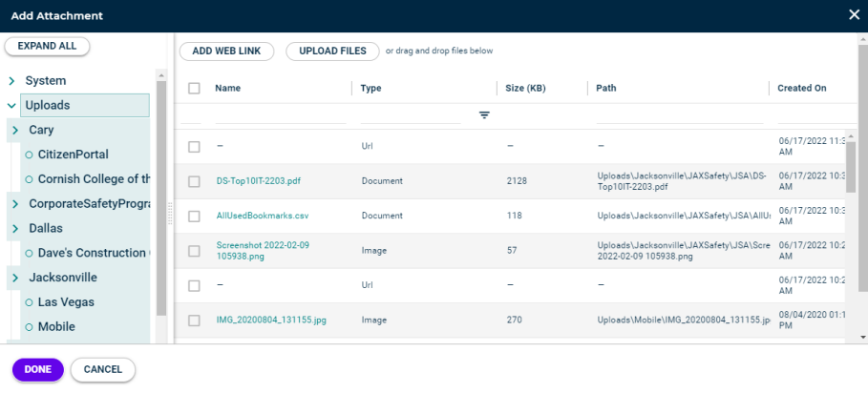Click size value 2128

(x=517, y=180)
